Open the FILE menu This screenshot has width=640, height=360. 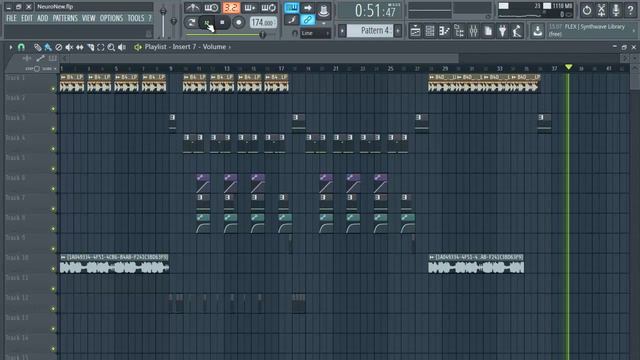click(x=11, y=18)
